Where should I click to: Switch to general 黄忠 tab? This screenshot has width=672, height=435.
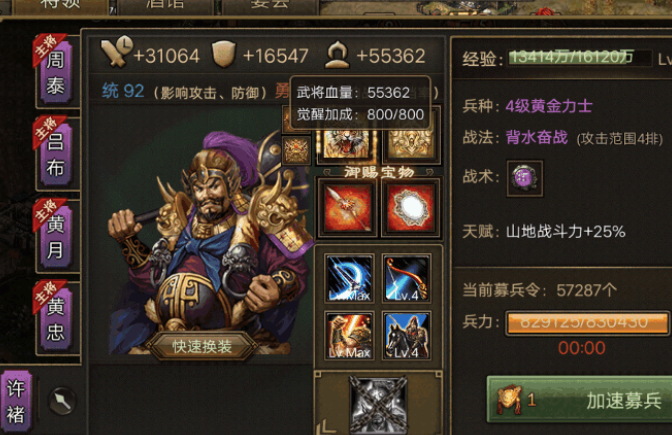[x=56, y=318]
